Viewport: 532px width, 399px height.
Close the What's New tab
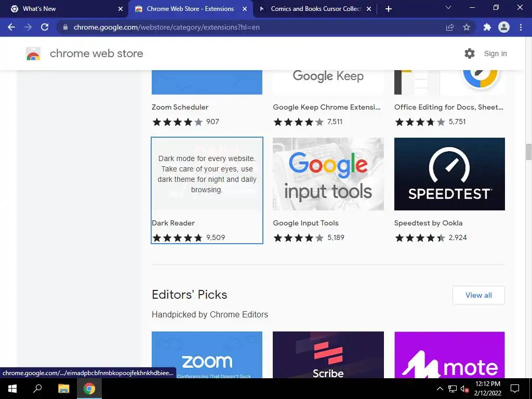tap(121, 9)
